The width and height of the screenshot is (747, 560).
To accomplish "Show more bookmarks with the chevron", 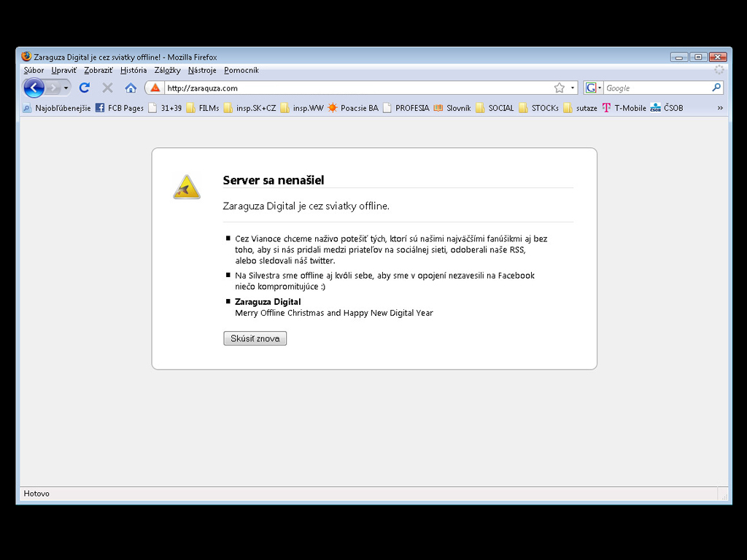I will point(720,108).
